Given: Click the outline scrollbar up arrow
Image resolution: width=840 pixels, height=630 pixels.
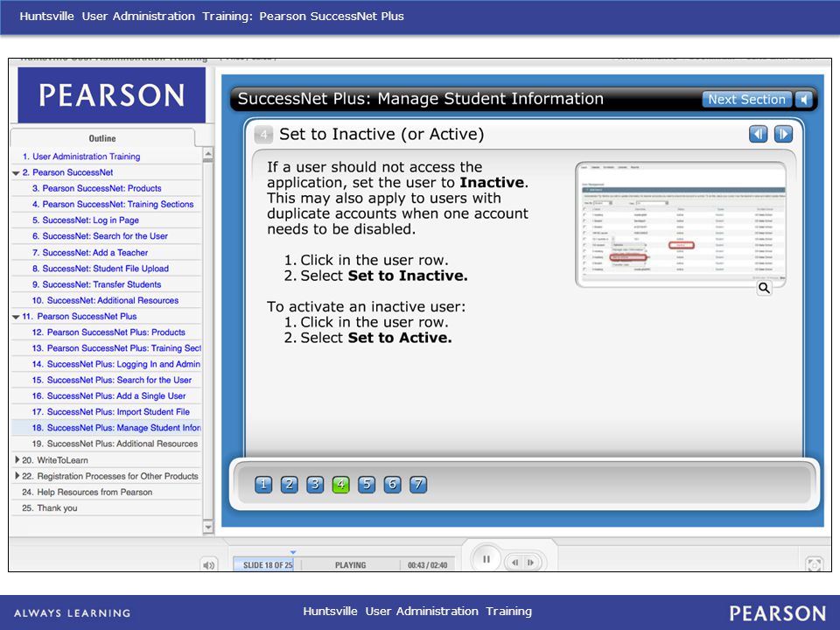Looking at the screenshot, I should [208, 154].
